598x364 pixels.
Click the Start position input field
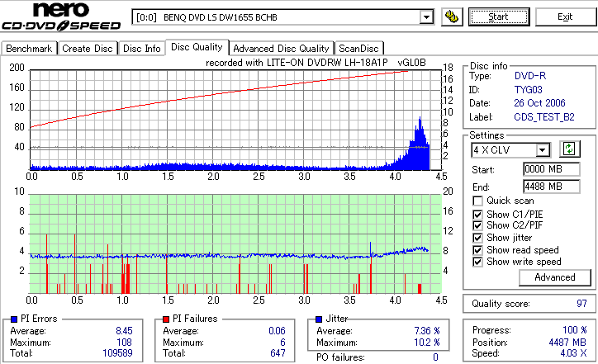pyautogui.click(x=552, y=169)
